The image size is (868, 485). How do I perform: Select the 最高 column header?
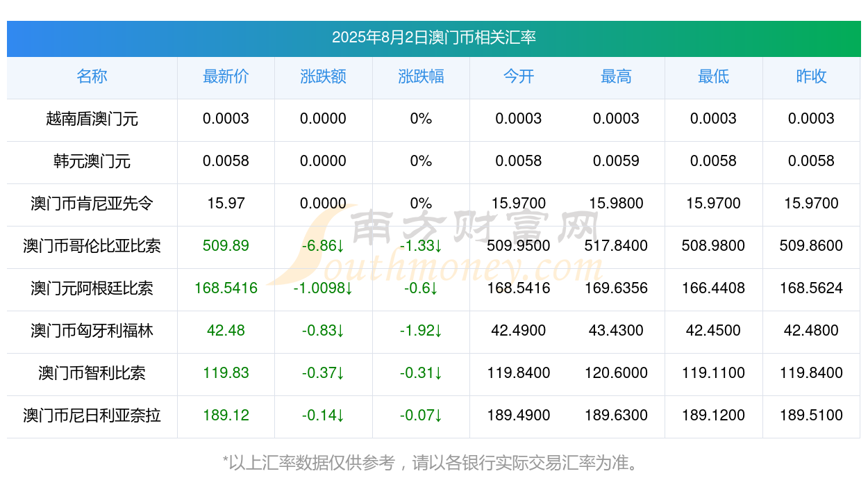pyautogui.click(x=616, y=76)
